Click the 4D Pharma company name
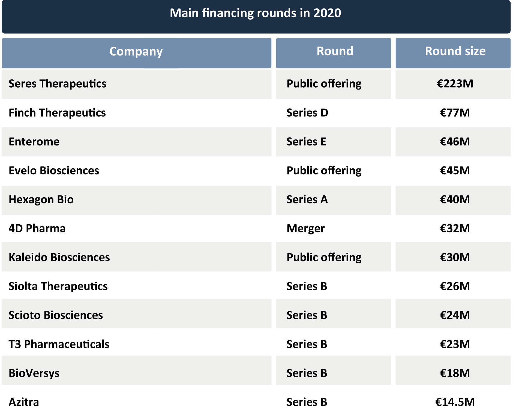Image resolution: width=516 pixels, height=420 pixels. [x=37, y=228]
